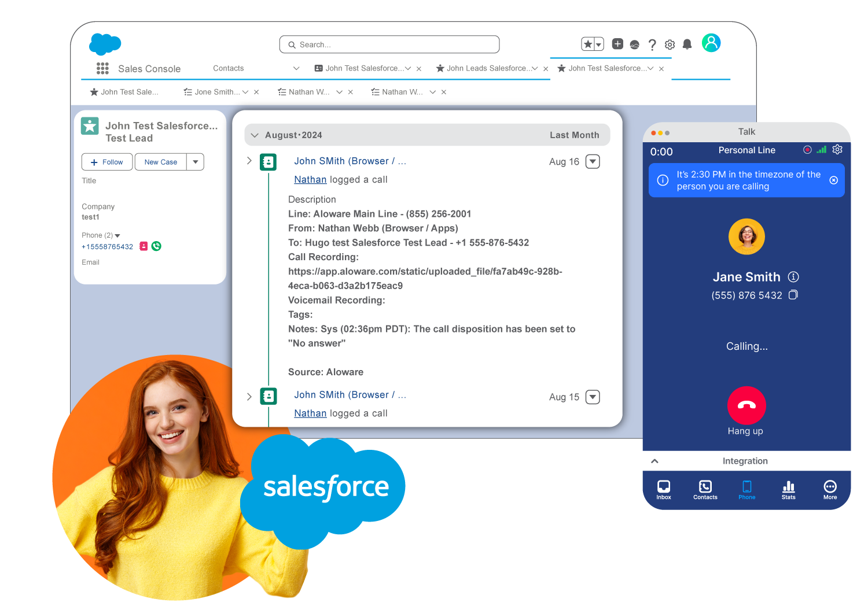Open More tab in Talk
The width and height of the screenshot is (868, 610).
[x=830, y=490]
